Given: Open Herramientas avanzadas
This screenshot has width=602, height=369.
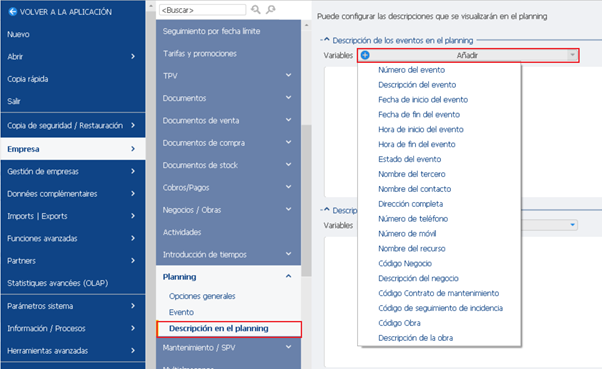Looking at the screenshot, I should coord(73,351).
